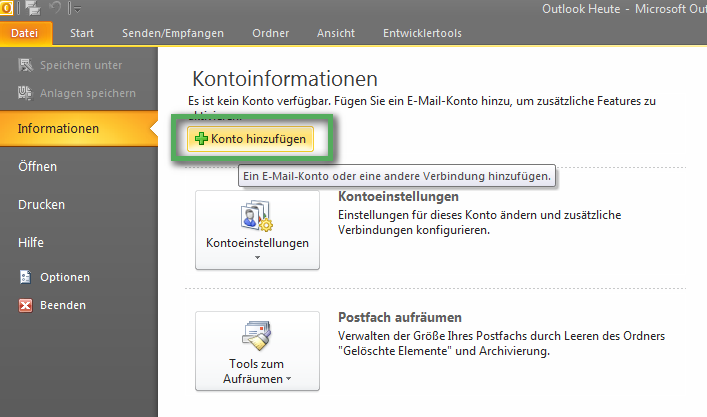The image size is (707, 417).
Task: Click the Outlook application icon
Action: tap(6, 8)
